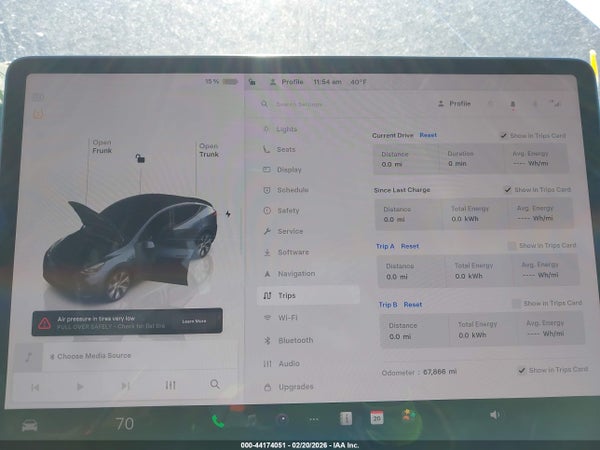Tap the orange tire pressure indicator icon
This screenshot has height=450, width=600.
click(x=38, y=114)
